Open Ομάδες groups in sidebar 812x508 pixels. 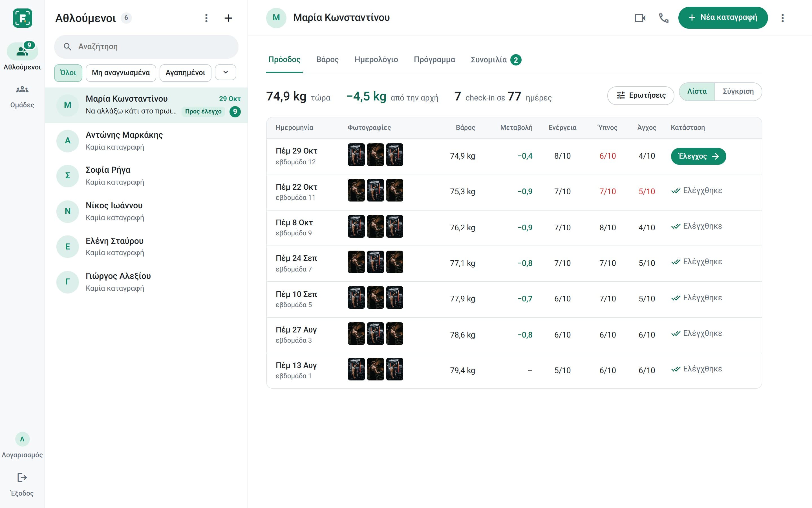point(22,97)
